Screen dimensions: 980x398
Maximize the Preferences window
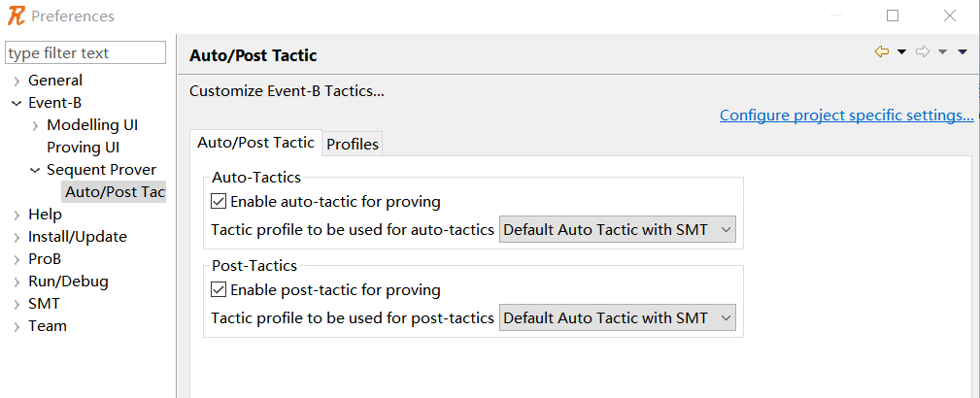(893, 16)
